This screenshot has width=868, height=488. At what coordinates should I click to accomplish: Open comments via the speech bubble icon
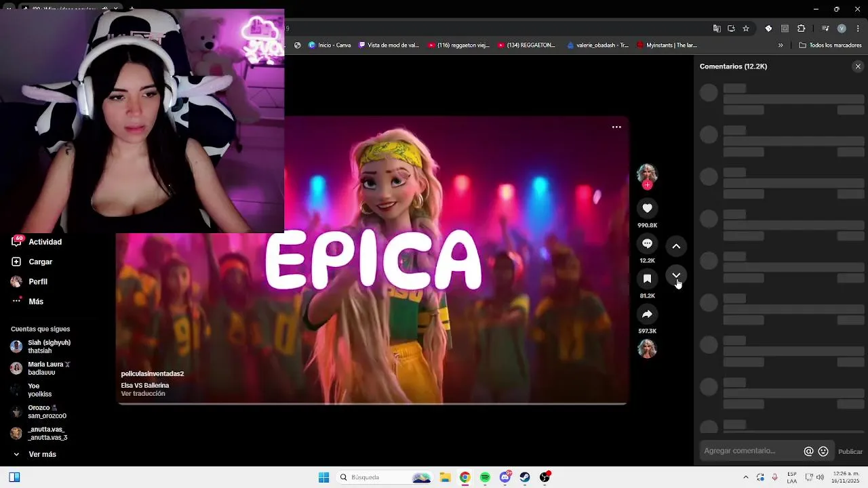(647, 243)
